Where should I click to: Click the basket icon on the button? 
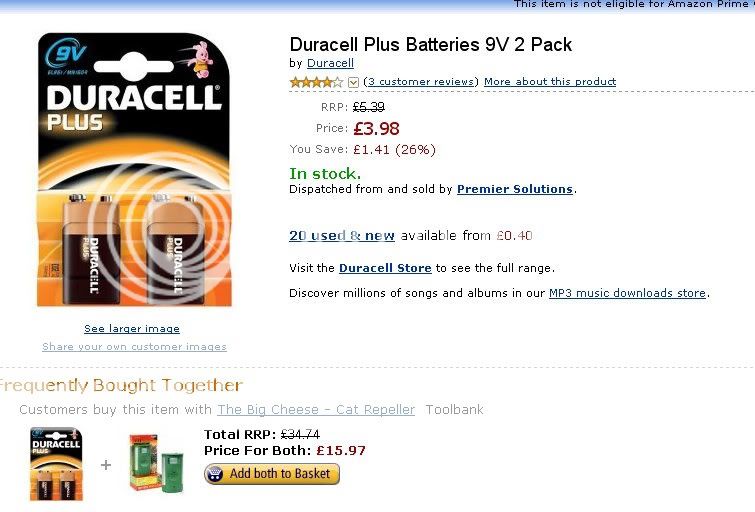coord(215,474)
